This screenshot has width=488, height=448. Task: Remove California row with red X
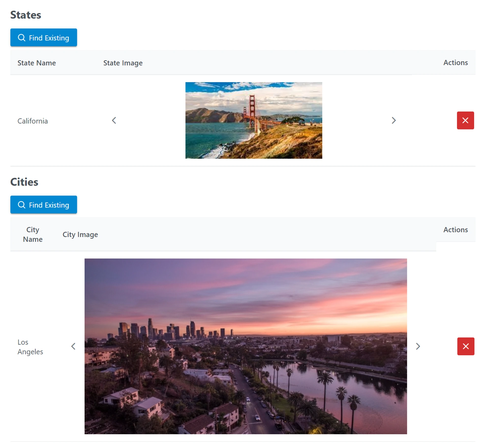465,120
